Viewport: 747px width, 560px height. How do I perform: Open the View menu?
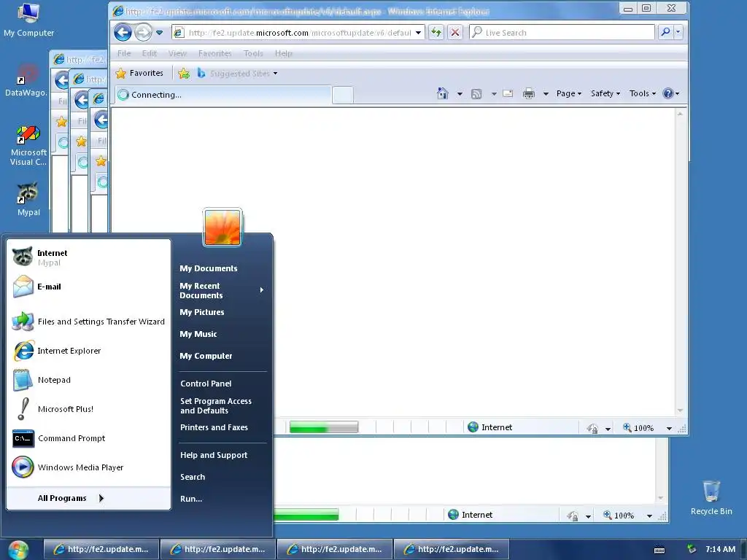(177, 53)
